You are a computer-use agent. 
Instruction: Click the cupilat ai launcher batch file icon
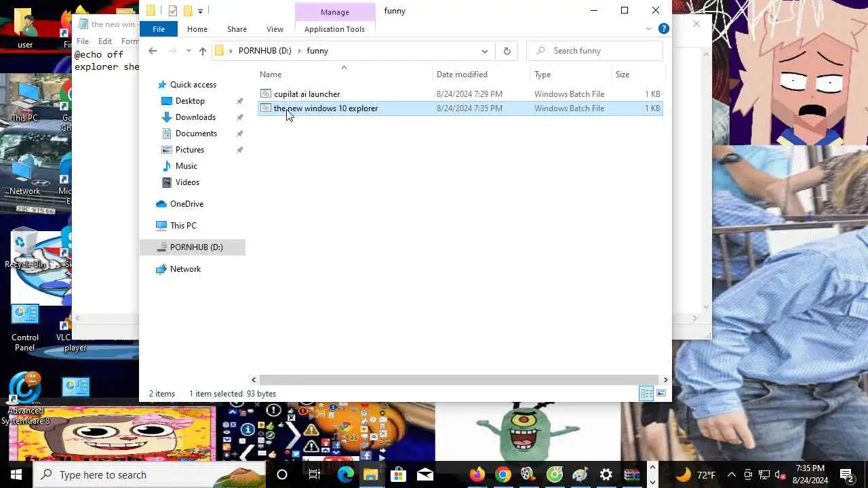266,94
